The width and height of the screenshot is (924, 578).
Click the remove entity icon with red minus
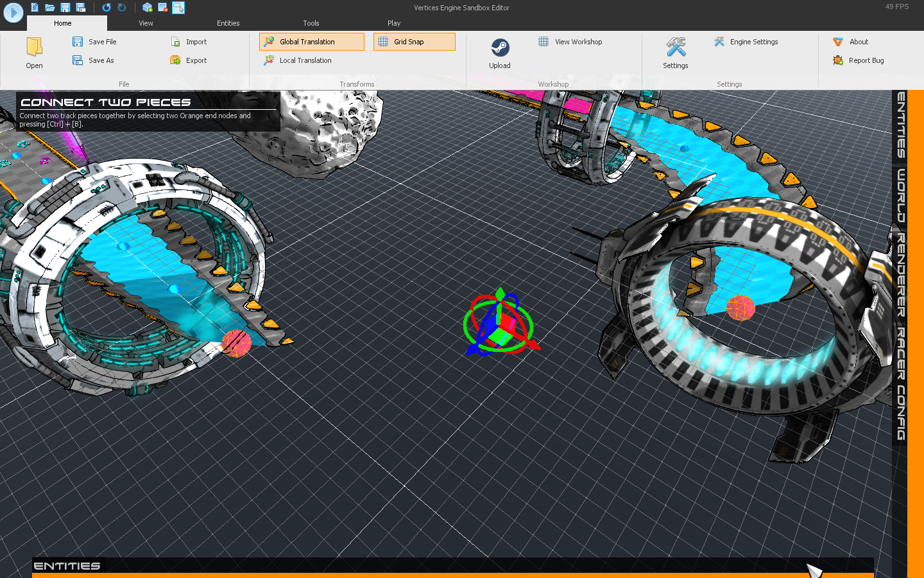tap(163, 8)
